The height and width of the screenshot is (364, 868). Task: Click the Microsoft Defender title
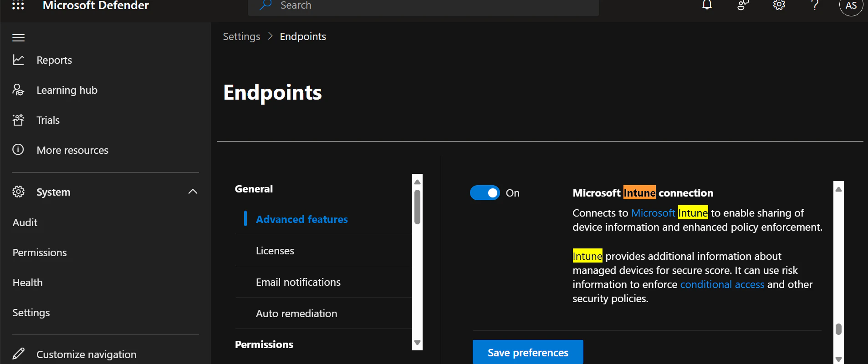[96, 5]
